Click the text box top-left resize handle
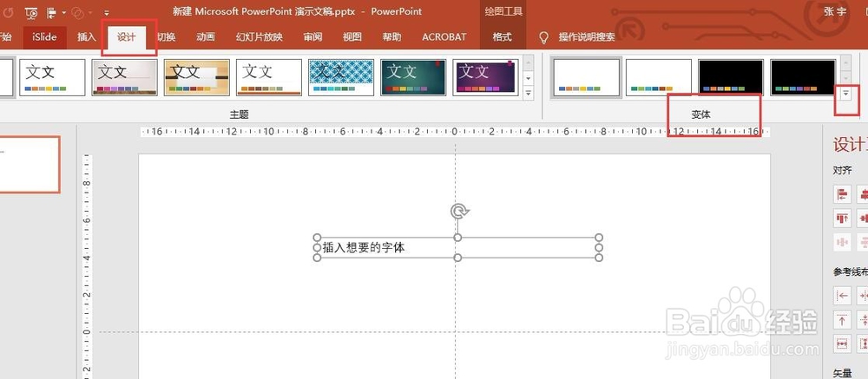This screenshot has width=868, height=379. (x=317, y=238)
